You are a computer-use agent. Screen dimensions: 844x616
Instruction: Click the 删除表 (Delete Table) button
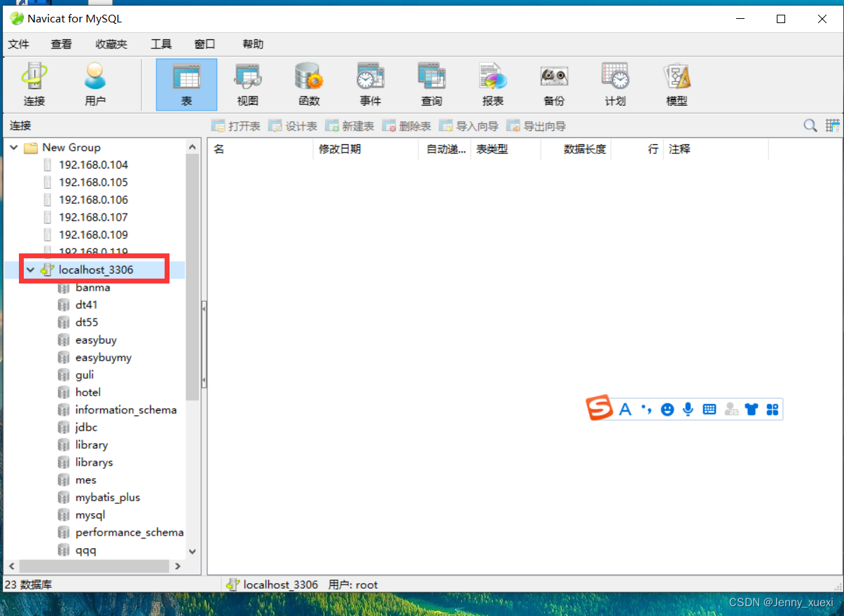pos(406,126)
